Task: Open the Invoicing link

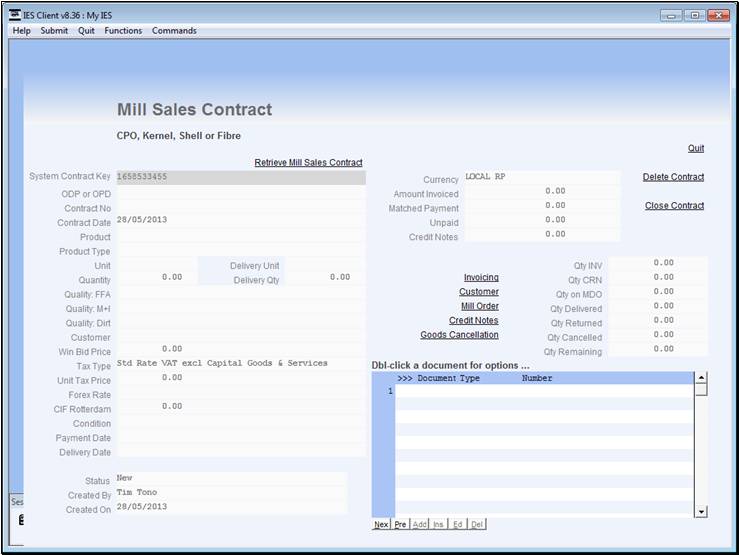Action: point(481,278)
